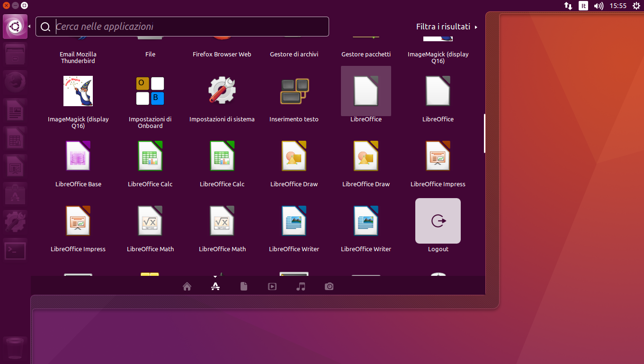Close the Dash with close button
The height and width of the screenshot is (364, 644).
pos(7,6)
